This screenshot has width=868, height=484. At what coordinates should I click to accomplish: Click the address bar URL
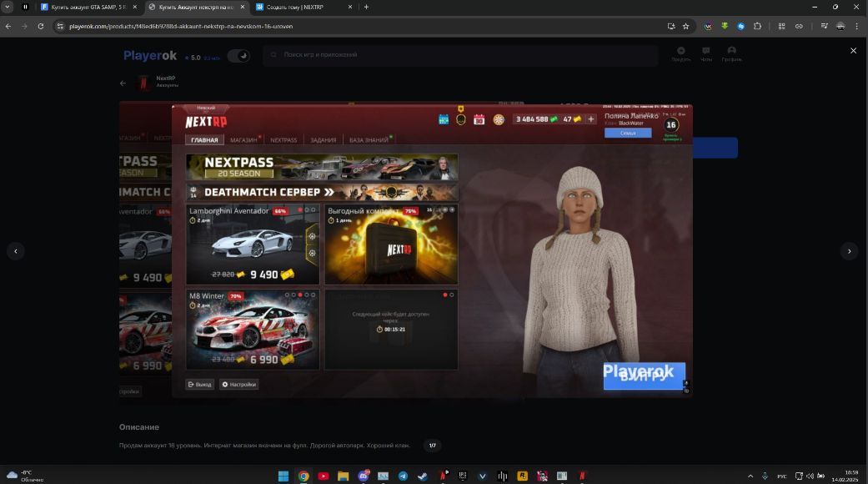(181, 26)
